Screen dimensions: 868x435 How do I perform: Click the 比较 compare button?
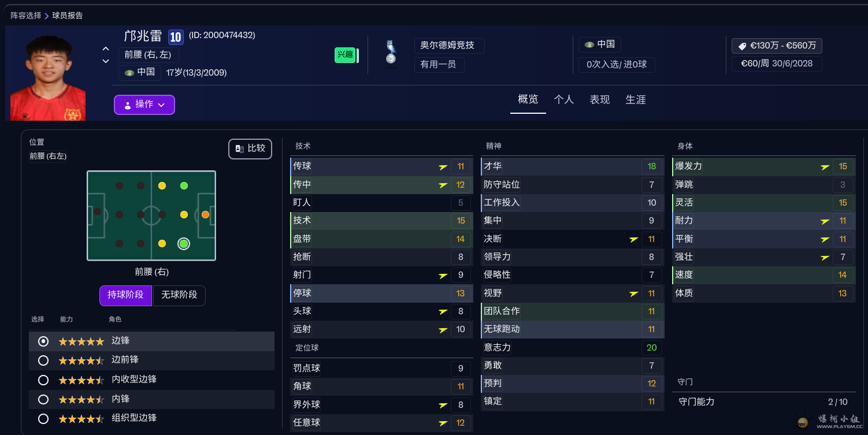[x=250, y=148]
